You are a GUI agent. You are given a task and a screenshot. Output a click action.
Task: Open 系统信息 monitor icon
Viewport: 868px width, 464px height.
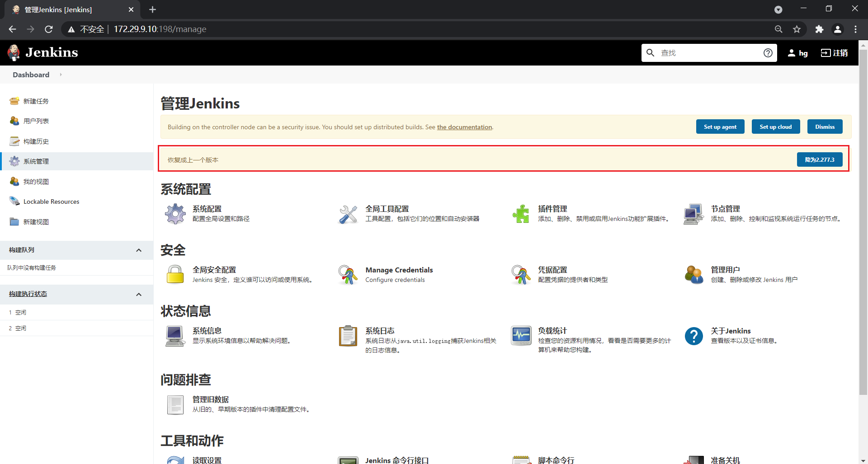175,336
